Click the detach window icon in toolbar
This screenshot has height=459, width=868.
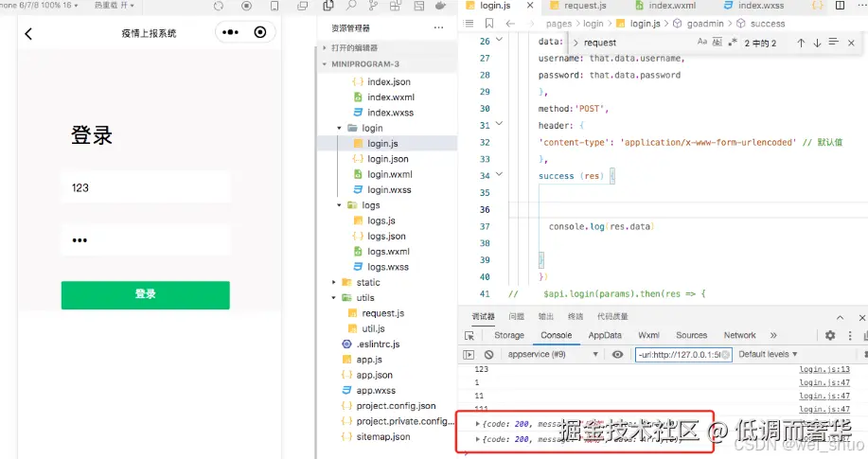[x=302, y=6]
